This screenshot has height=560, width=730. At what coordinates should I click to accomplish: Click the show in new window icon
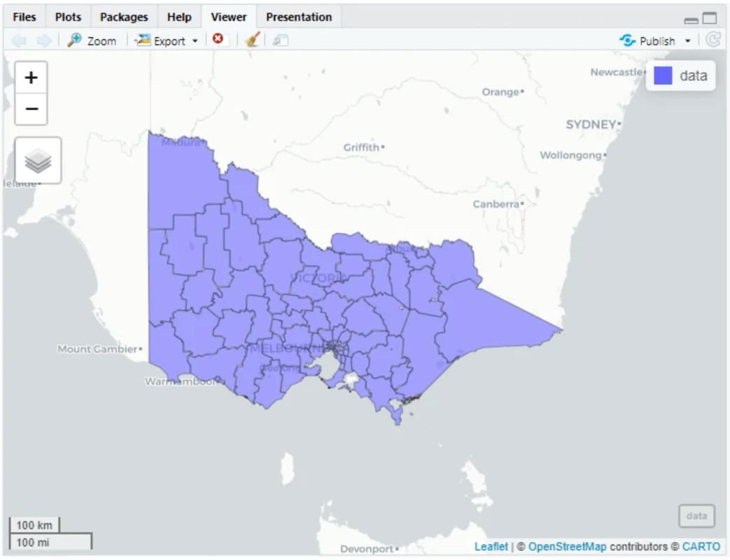pos(281,41)
